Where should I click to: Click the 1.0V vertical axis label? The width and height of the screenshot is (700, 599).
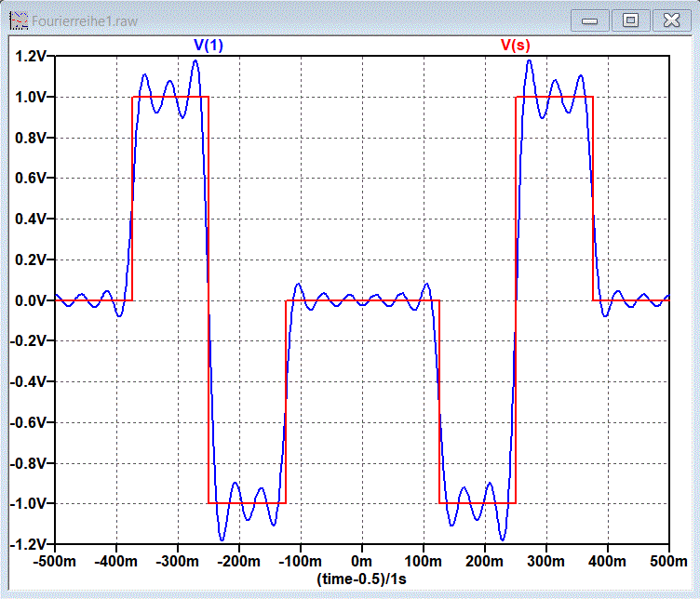tap(31, 98)
